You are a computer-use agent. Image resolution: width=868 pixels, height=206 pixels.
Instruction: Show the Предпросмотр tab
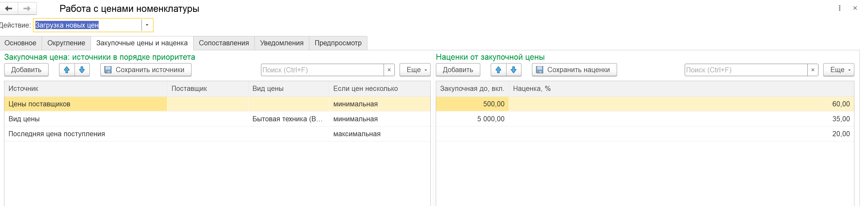click(x=338, y=43)
